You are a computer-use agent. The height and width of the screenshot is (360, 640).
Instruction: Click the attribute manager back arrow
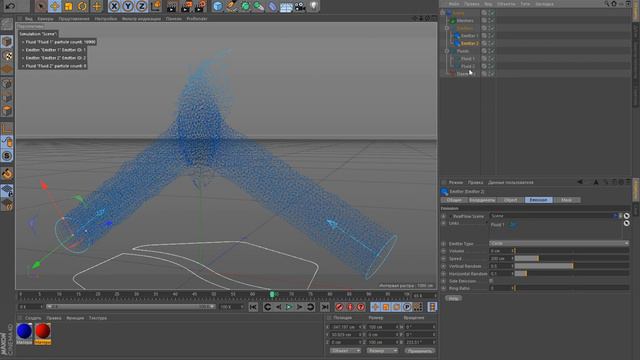pos(580,182)
